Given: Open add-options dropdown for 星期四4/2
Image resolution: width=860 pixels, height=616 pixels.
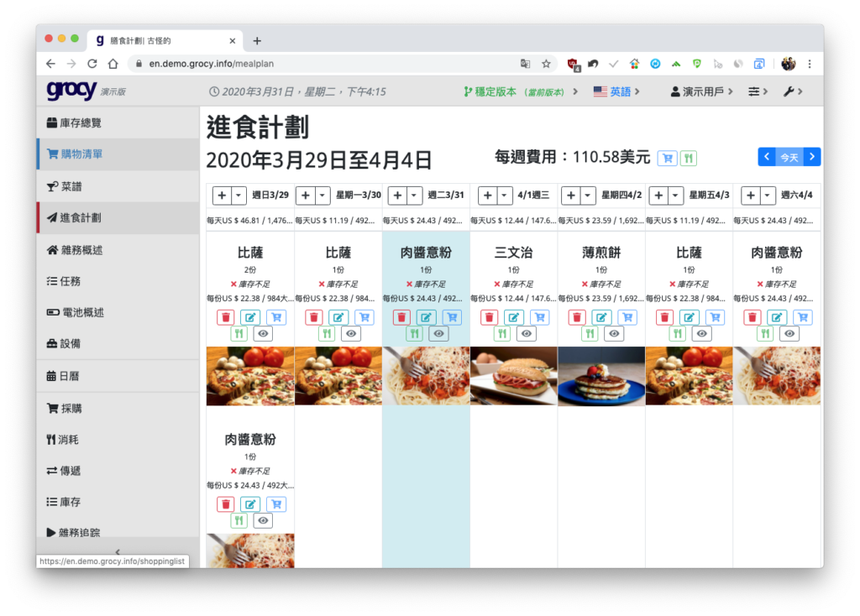Looking at the screenshot, I should coord(587,195).
